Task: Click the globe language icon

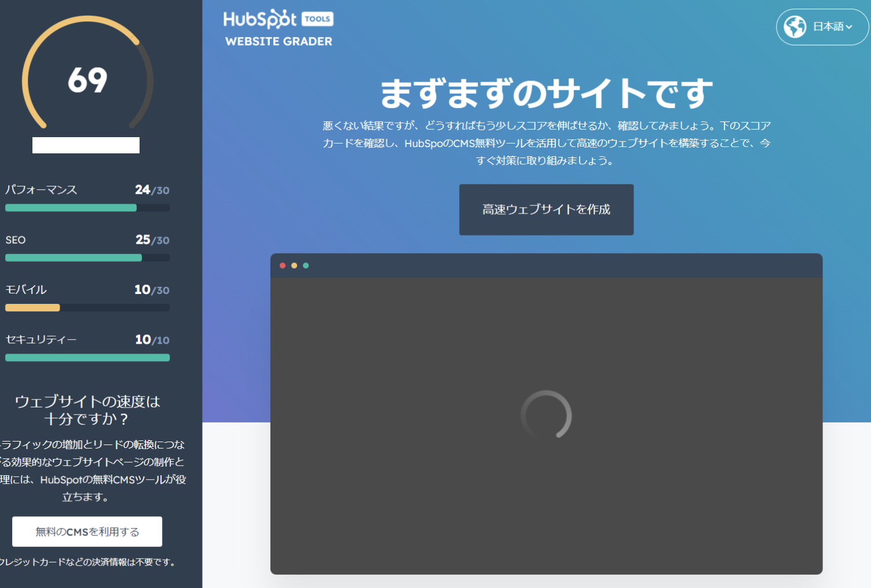Action: pyautogui.click(x=795, y=27)
